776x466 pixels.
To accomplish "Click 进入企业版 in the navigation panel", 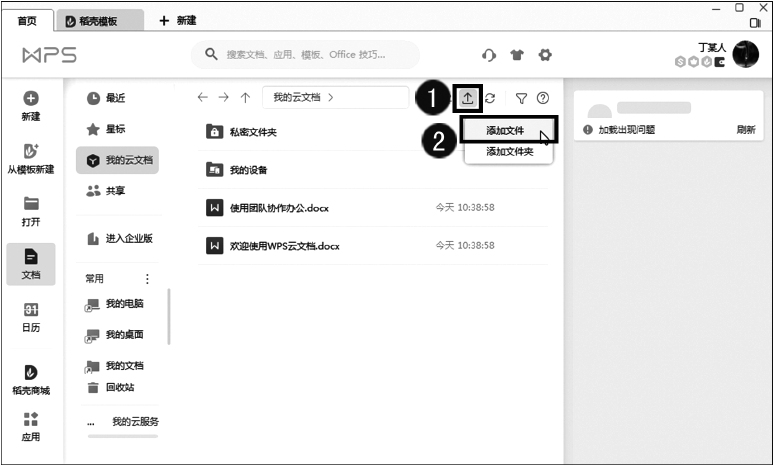I will 128,238.
